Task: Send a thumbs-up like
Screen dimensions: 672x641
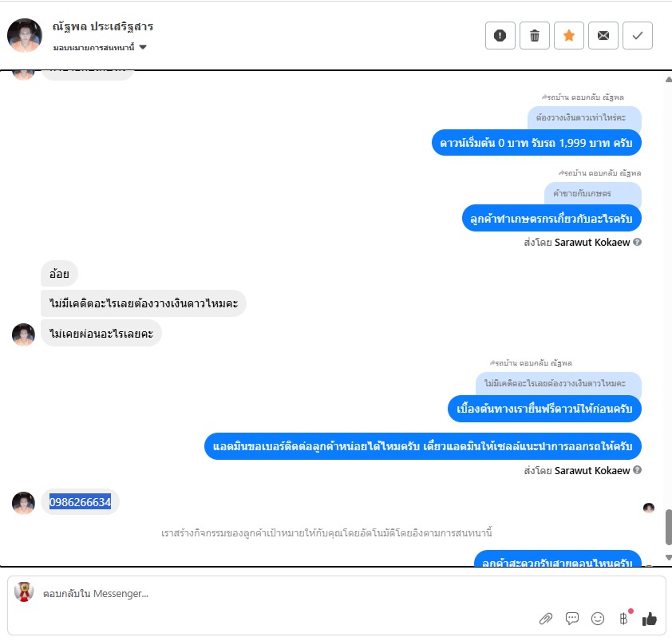Action: [x=650, y=619]
